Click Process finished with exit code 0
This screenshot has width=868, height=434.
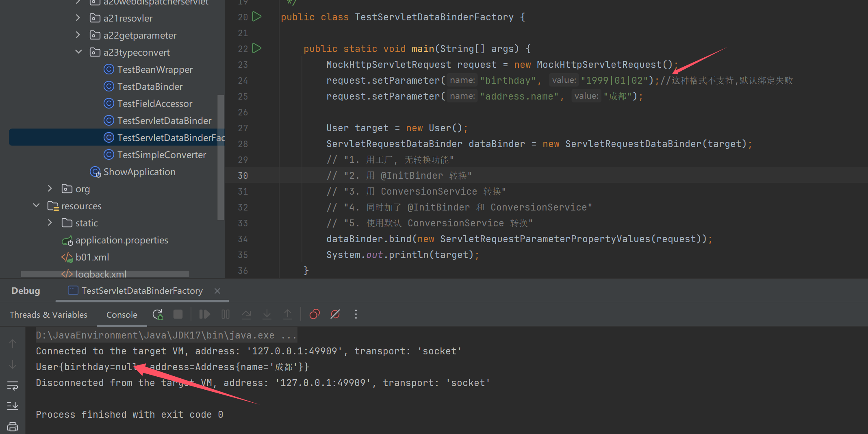pos(129,414)
